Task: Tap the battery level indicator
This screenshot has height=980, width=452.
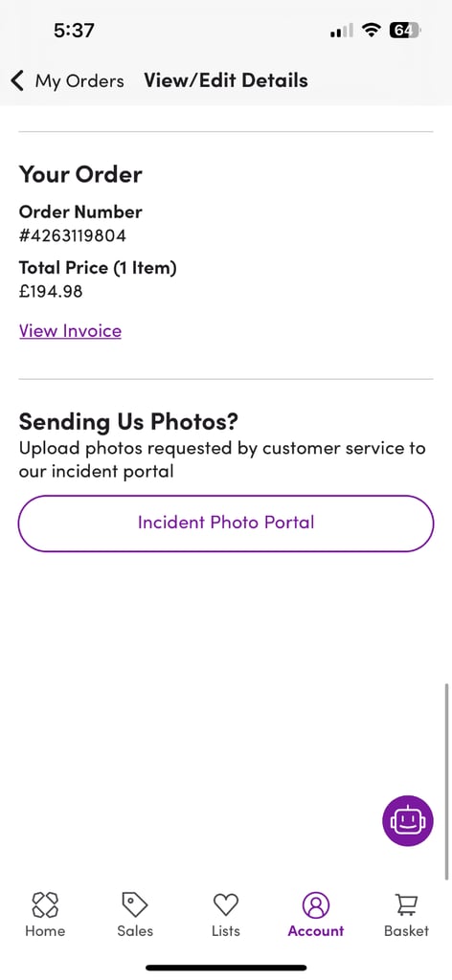Action: tap(405, 30)
